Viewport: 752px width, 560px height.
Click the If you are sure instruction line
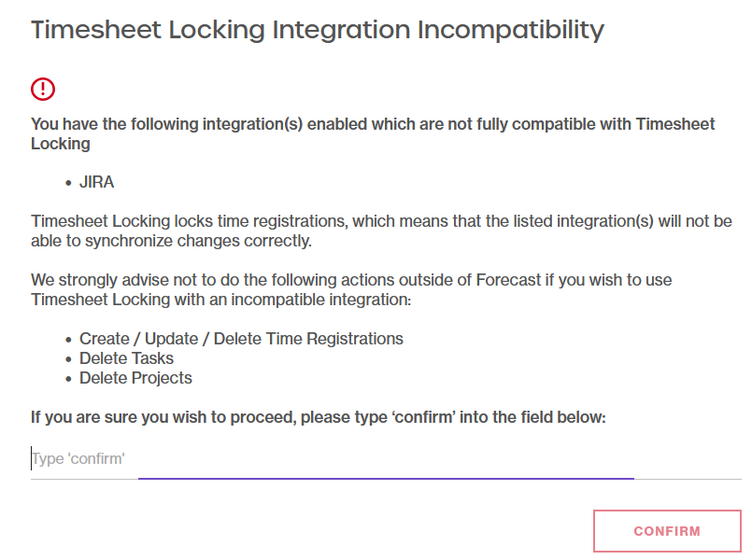pos(319,417)
